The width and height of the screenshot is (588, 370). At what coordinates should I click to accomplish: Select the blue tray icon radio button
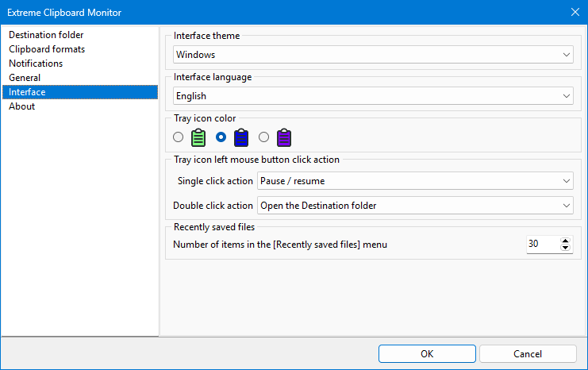point(221,137)
